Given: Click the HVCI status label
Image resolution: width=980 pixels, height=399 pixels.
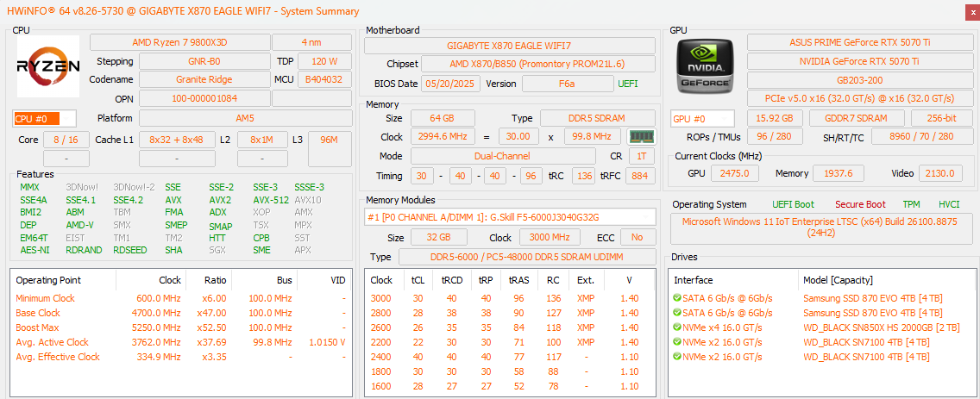Looking at the screenshot, I should point(949,204).
